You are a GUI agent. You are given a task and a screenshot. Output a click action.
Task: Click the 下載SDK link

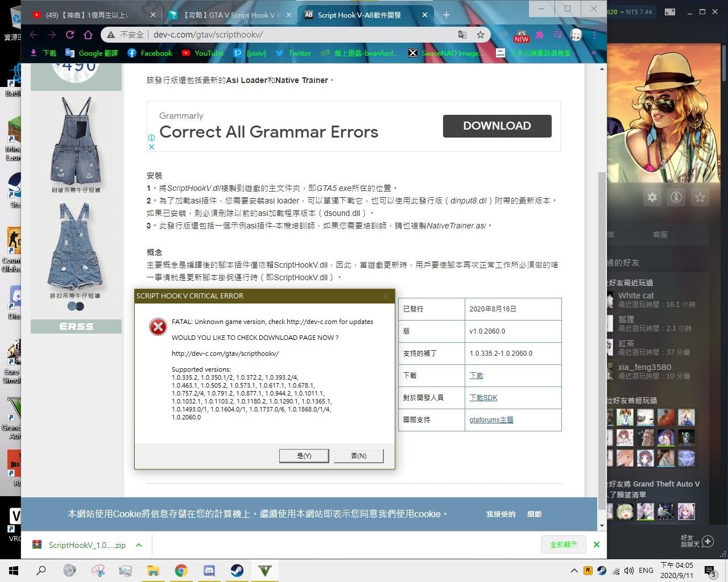coord(483,397)
